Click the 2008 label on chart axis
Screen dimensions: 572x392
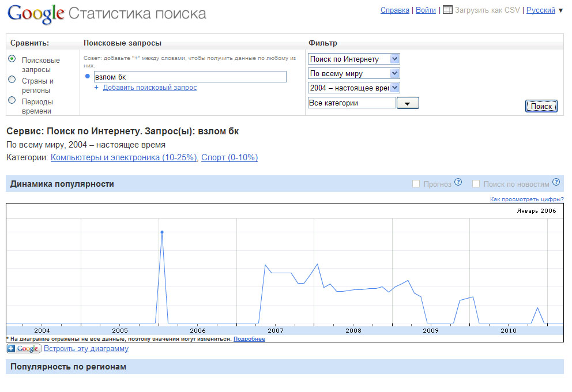click(353, 330)
